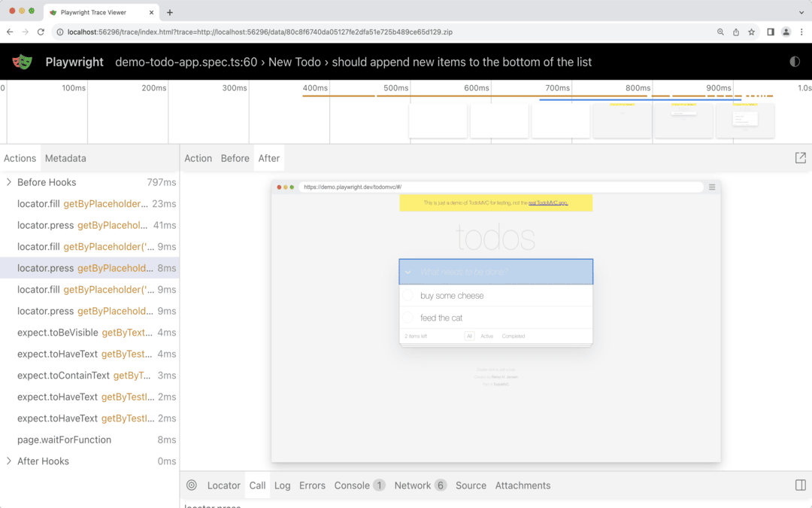
Task: Toggle the split pane layout icon
Action: point(800,485)
